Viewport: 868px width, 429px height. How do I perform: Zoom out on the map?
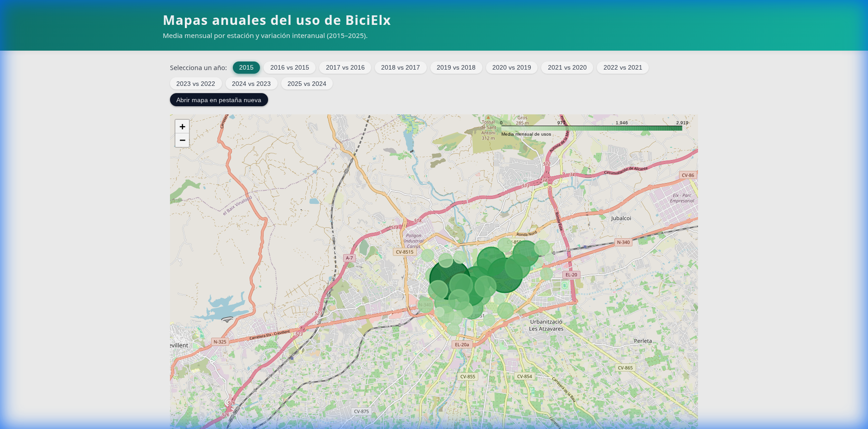(x=182, y=140)
